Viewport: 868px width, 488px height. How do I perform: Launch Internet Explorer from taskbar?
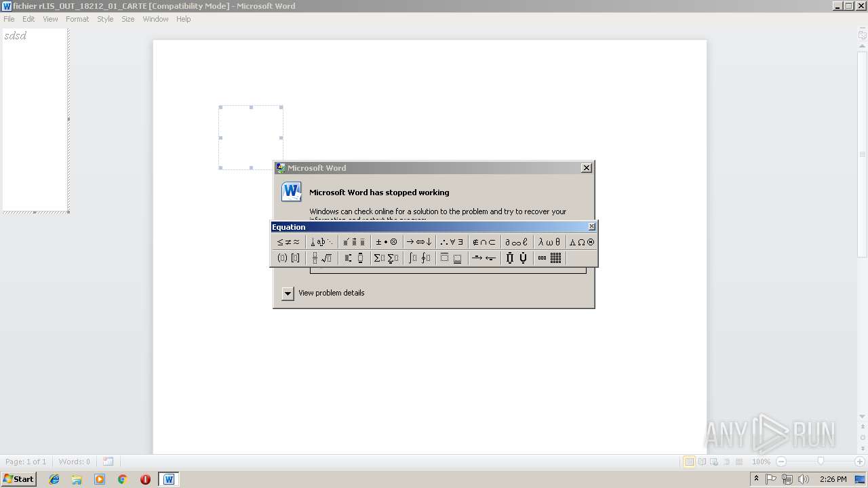pyautogui.click(x=54, y=479)
